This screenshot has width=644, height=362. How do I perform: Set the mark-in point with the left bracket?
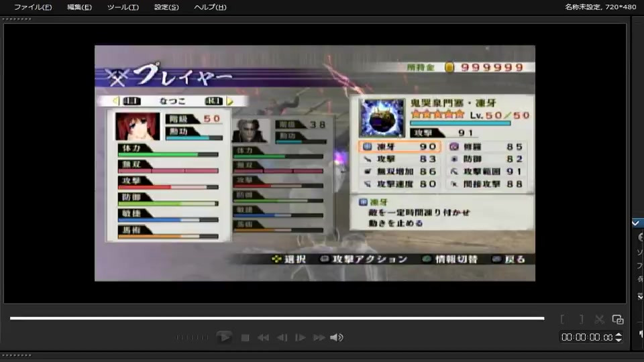tap(562, 319)
